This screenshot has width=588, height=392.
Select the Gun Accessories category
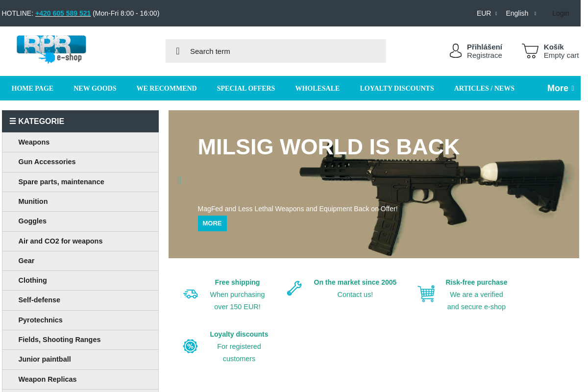point(80,162)
